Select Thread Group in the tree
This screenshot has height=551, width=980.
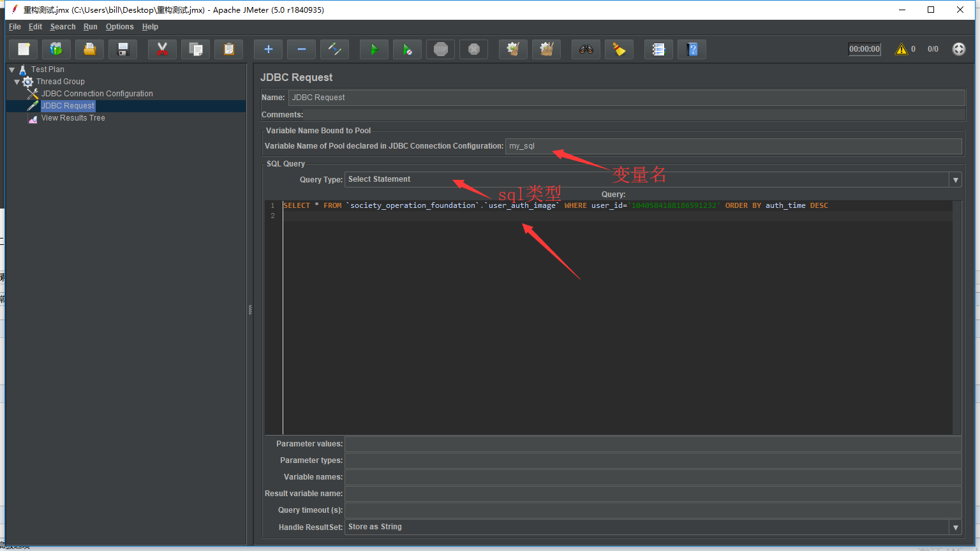tap(60, 82)
